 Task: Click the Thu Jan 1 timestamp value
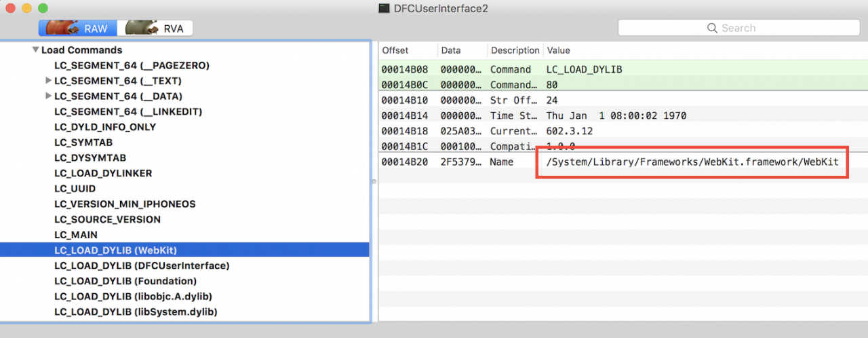[x=616, y=115]
